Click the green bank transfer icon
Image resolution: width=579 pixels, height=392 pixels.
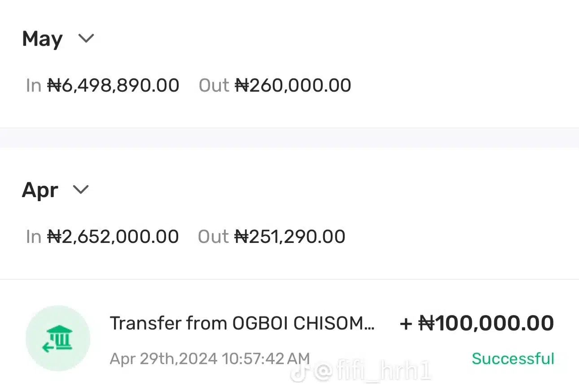(x=58, y=339)
